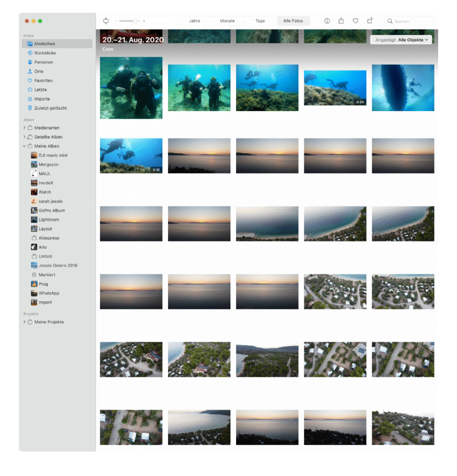
Task: Click the info icon in toolbar
Action: (327, 21)
